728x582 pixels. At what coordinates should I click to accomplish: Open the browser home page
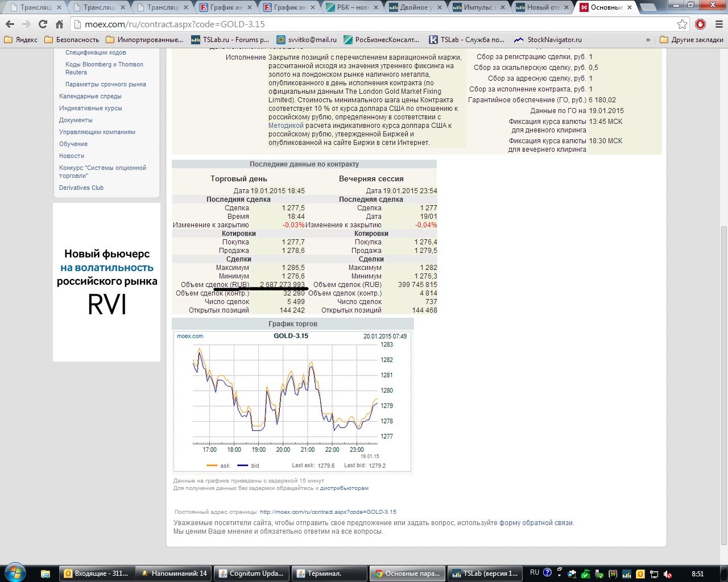tap(59, 24)
